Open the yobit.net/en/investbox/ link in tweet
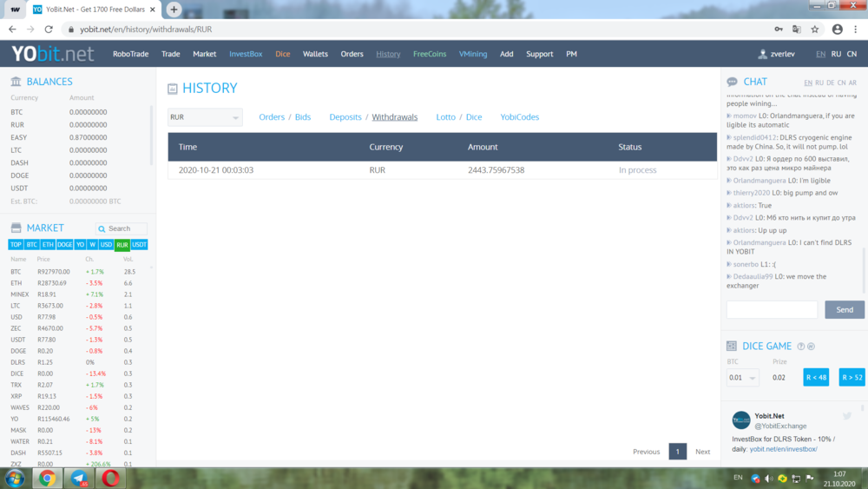The image size is (868, 489). (x=783, y=449)
